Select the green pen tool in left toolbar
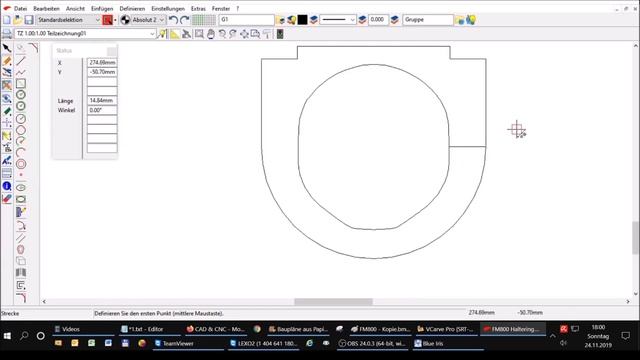 tap(7, 111)
